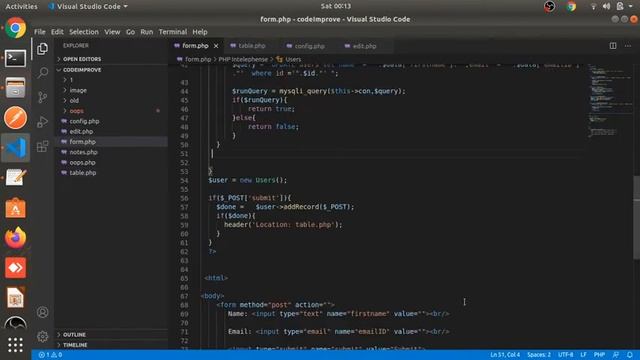The height and width of the screenshot is (360, 640).
Task: Expand the TIMELINE section
Action: click(75, 345)
